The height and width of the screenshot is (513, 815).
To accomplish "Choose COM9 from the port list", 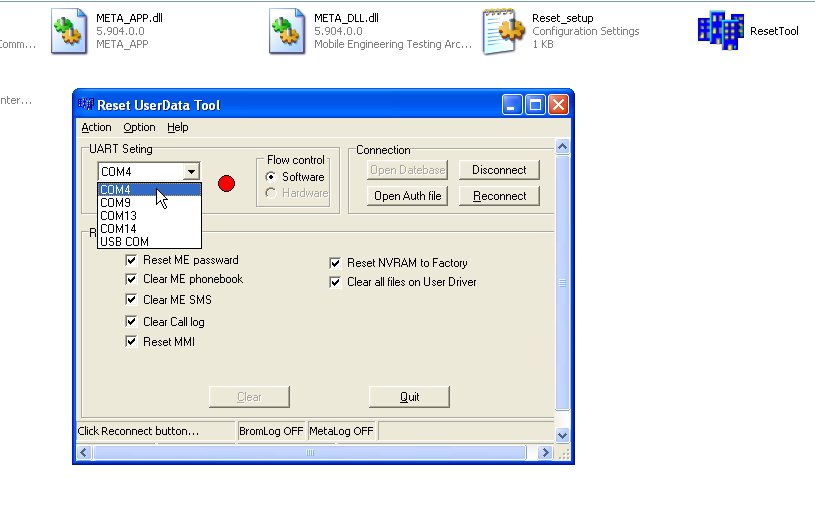I will pyautogui.click(x=149, y=202).
